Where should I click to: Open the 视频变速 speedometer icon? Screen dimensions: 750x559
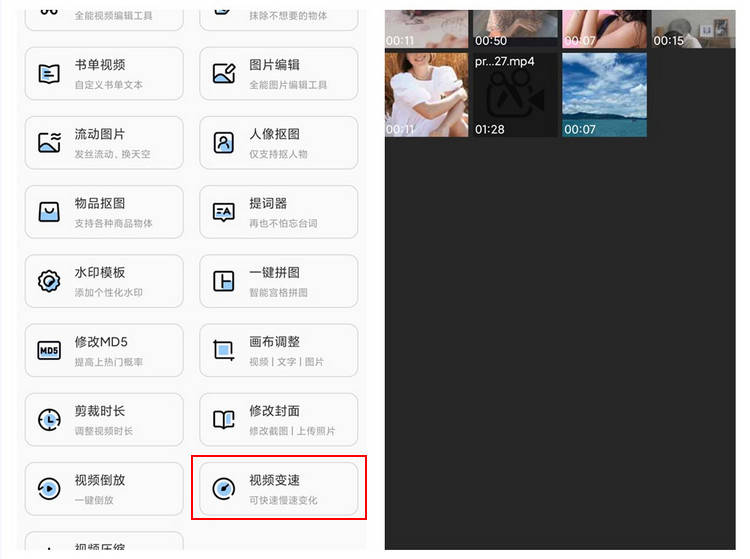click(x=224, y=489)
